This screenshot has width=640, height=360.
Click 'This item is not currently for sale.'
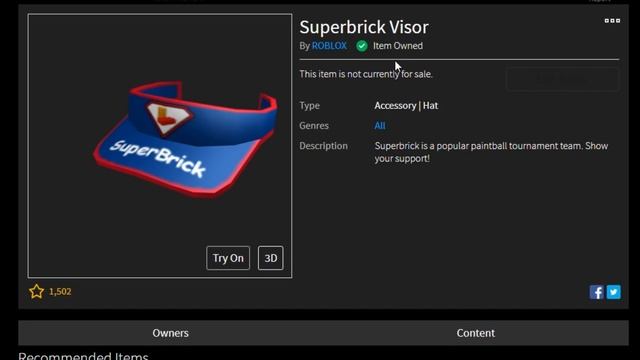366,74
